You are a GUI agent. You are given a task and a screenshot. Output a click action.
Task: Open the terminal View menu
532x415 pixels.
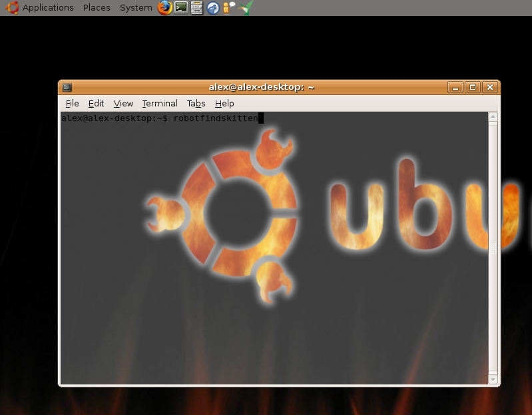point(123,103)
